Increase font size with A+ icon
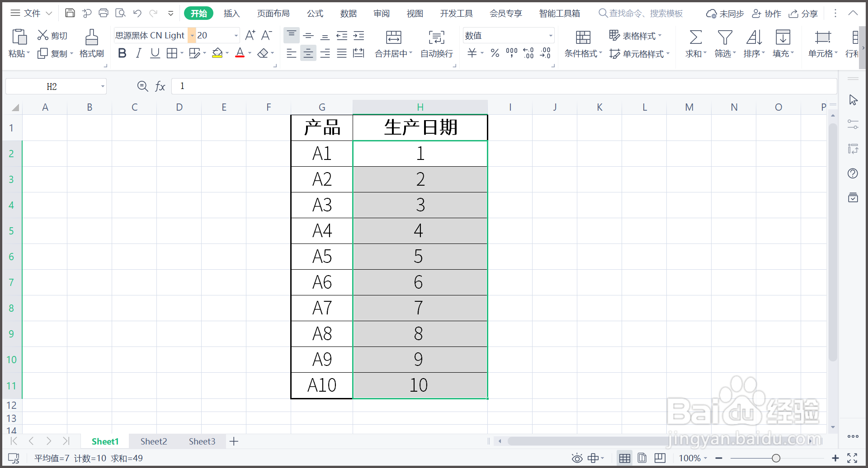The width and height of the screenshot is (868, 468). (x=250, y=35)
